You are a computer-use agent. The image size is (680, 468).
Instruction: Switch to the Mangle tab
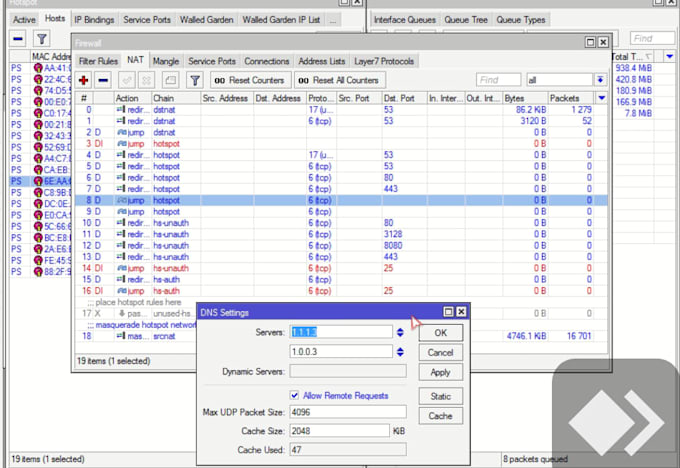166,61
